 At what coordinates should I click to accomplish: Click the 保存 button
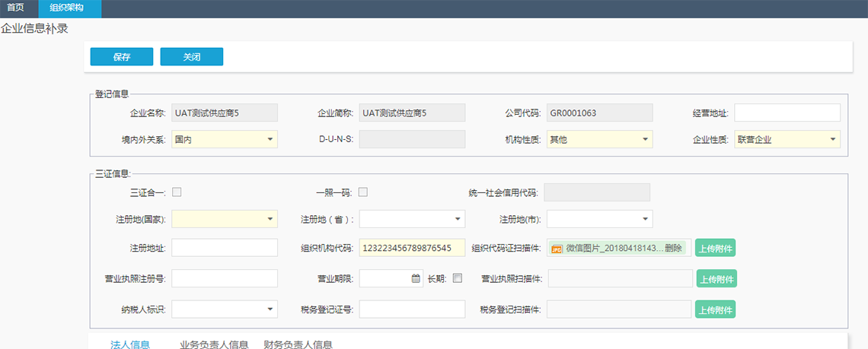122,57
